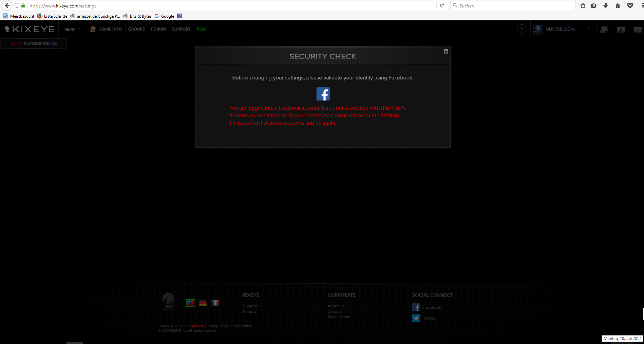Go back using the browser back arrow
The image size is (644, 344).
click(7, 5)
